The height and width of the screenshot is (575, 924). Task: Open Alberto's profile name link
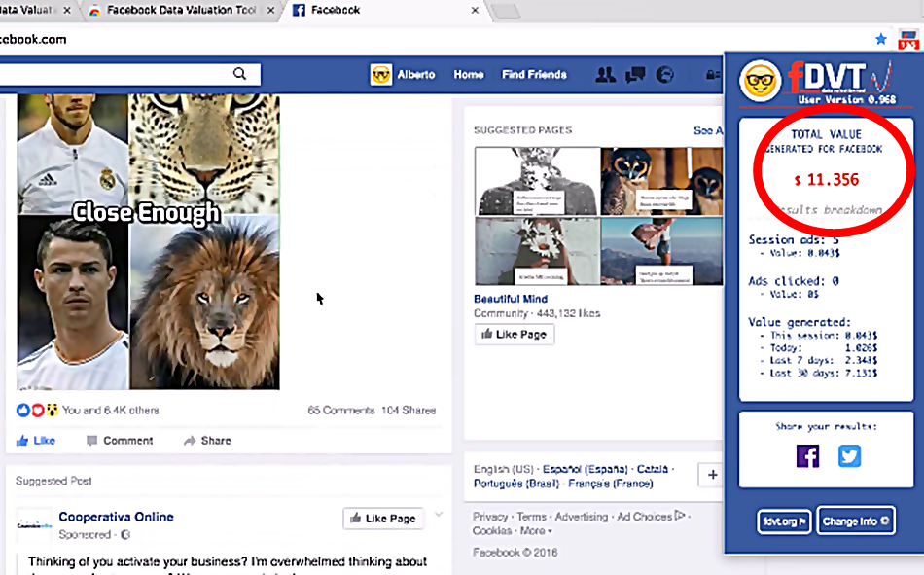416,74
